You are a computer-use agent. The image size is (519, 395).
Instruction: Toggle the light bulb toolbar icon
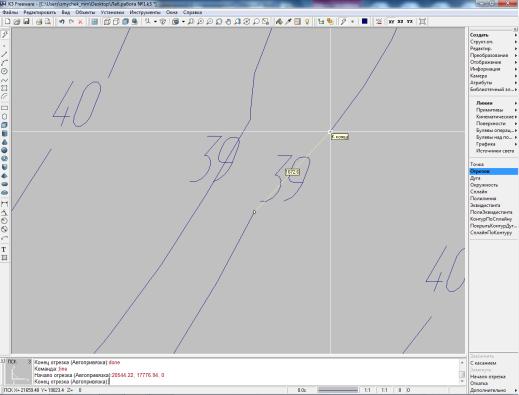[x=307, y=22]
